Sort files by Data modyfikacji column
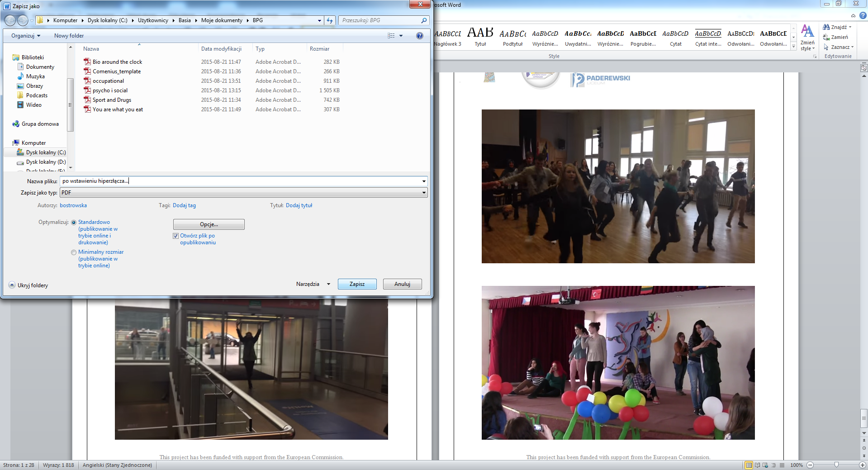This screenshot has height=470, width=868. point(225,49)
